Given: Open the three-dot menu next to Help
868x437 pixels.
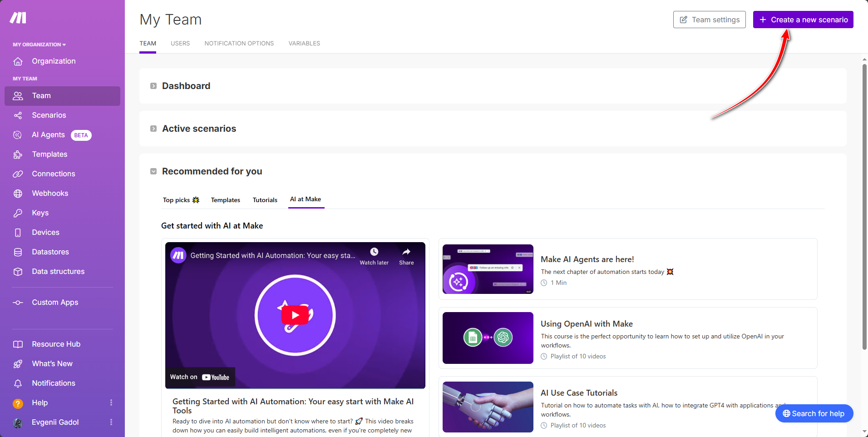Looking at the screenshot, I should (x=111, y=403).
